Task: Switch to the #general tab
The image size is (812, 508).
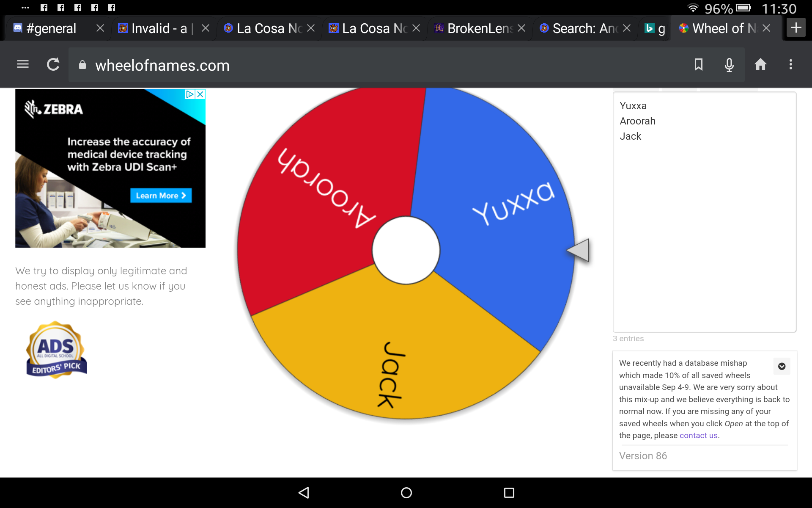Action: (x=51, y=28)
